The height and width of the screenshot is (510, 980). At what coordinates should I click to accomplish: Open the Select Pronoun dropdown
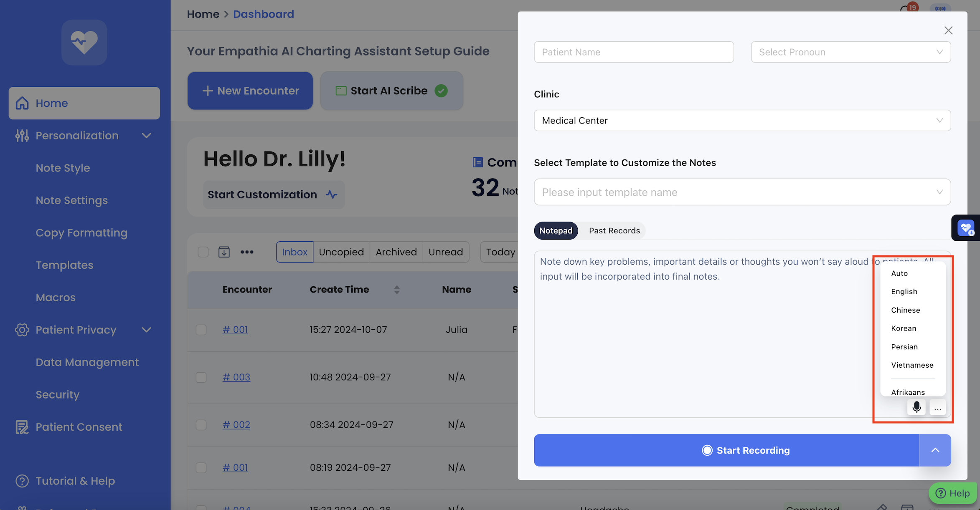pos(851,52)
